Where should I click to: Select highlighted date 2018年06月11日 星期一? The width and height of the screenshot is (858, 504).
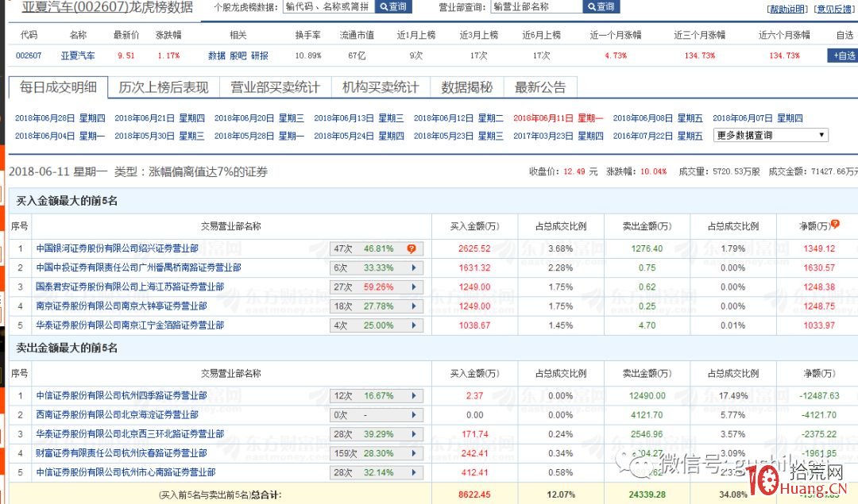pyautogui.click(x=558, y=118)
